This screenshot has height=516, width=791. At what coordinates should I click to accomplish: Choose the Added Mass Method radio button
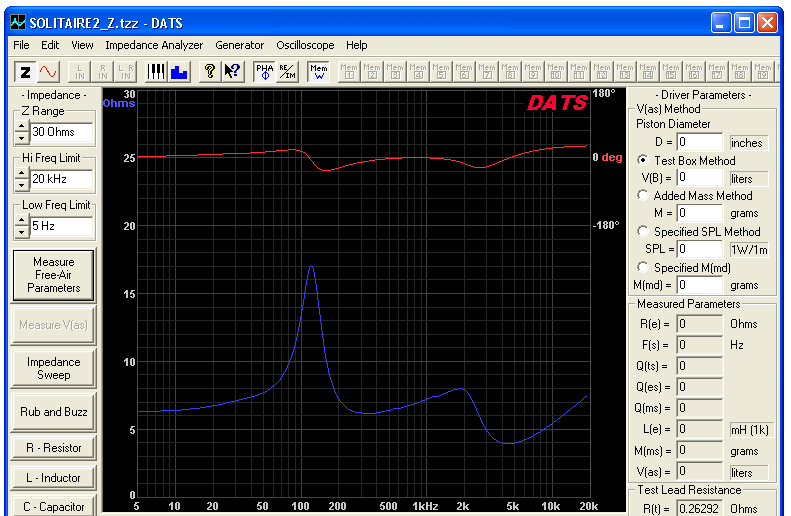point(643,195)
